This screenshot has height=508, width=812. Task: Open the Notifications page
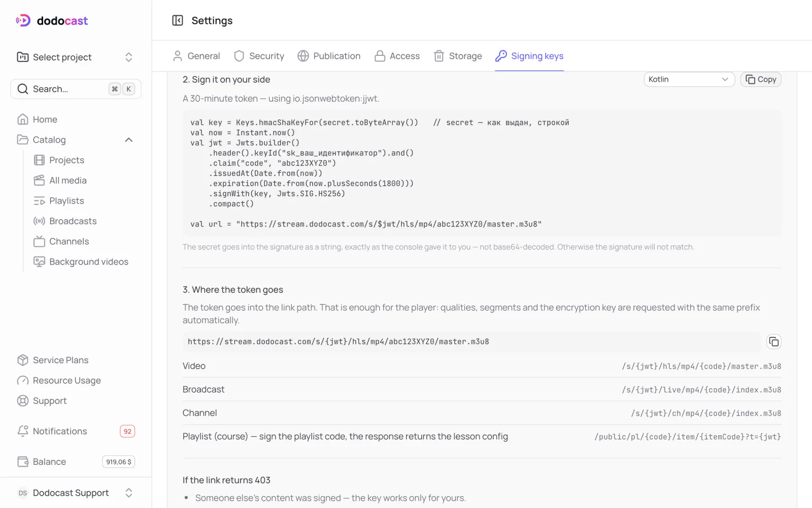coord(60,431)
